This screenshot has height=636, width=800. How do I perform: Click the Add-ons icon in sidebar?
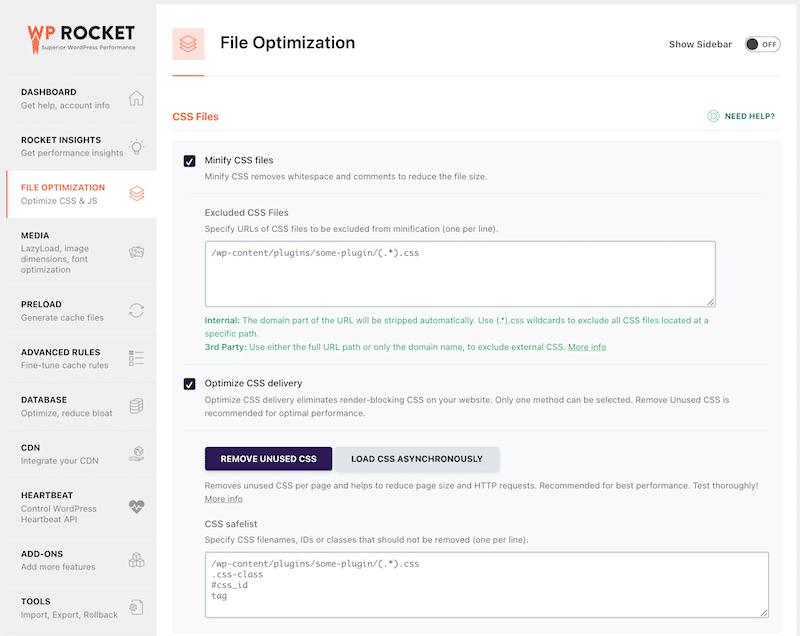tap(136, 561)
